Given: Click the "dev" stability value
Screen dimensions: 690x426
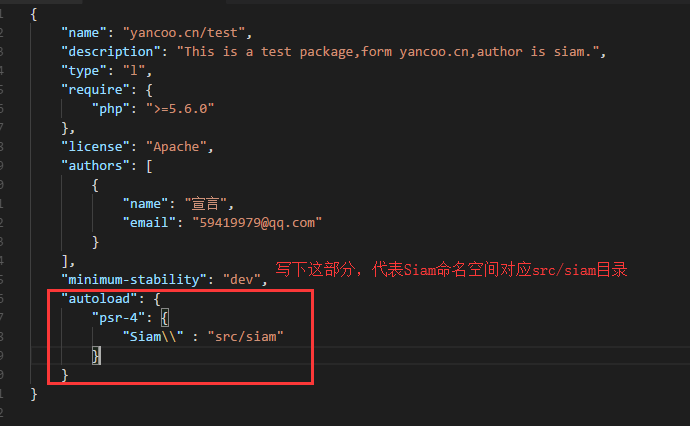Looking at the screenshot, I should [242, 279].
